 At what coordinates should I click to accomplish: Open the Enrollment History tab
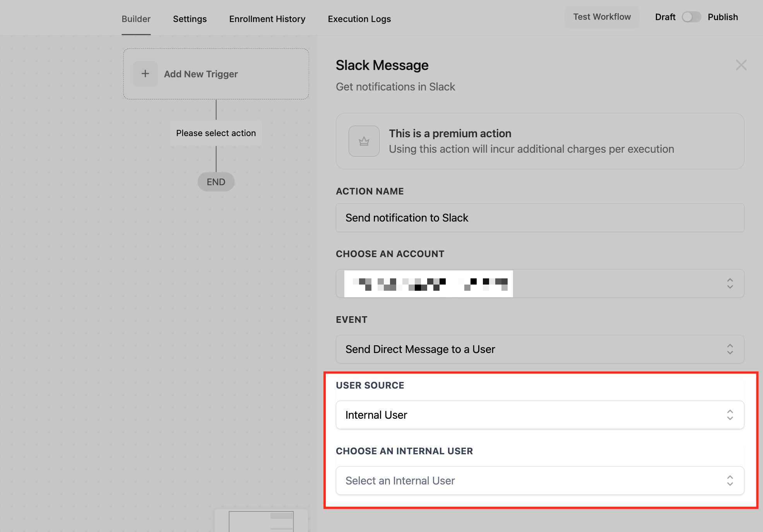pyautogui.click(x=267, y=19)
